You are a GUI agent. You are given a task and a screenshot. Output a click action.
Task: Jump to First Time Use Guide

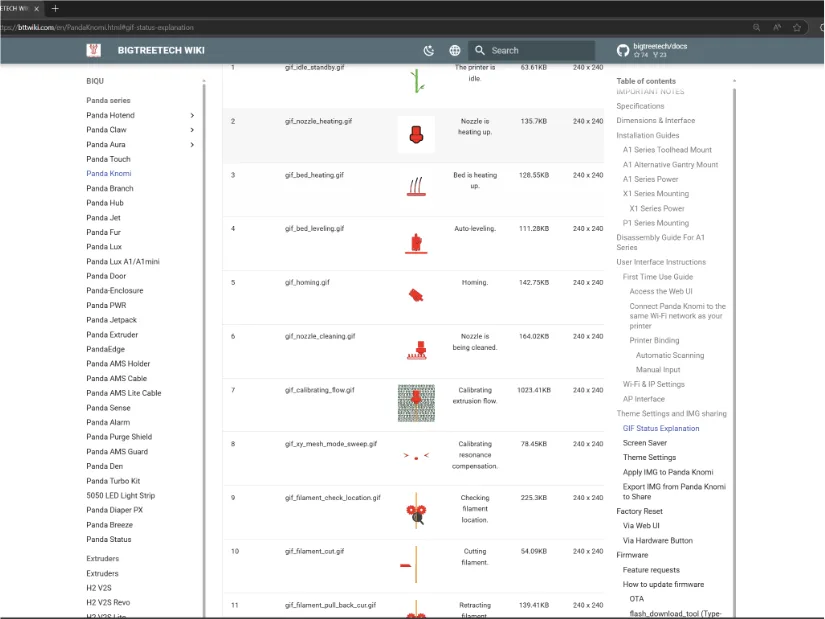pos(658,277)
